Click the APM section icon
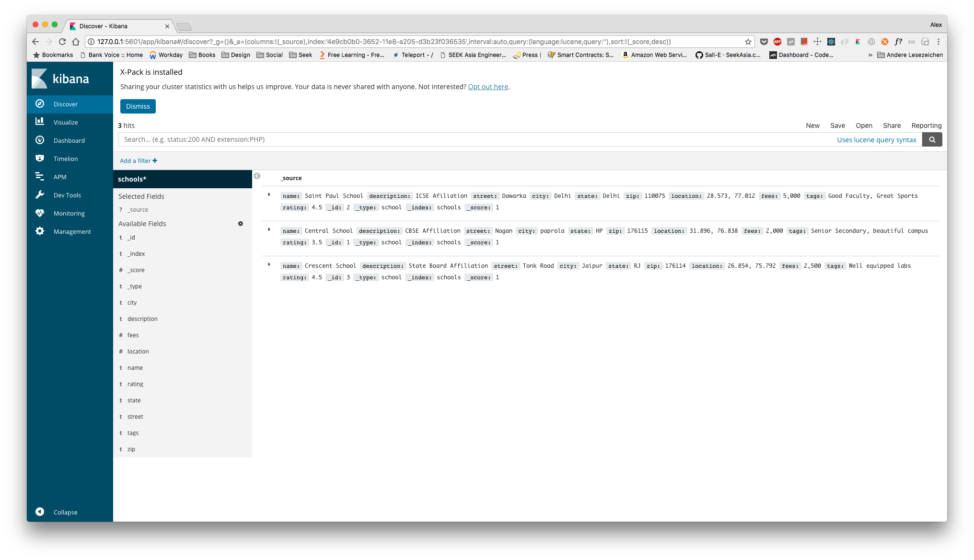Screen dimensions: 974x560 tap(39, 176)
